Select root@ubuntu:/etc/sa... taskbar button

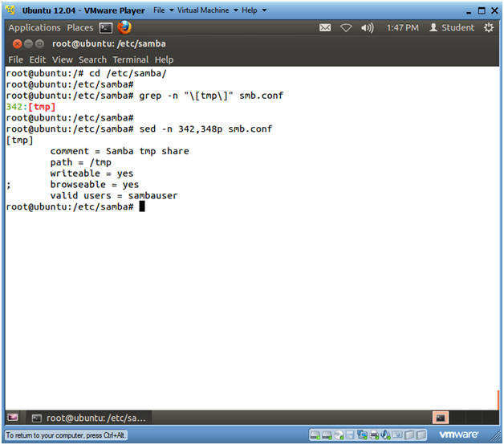[89, 418]
